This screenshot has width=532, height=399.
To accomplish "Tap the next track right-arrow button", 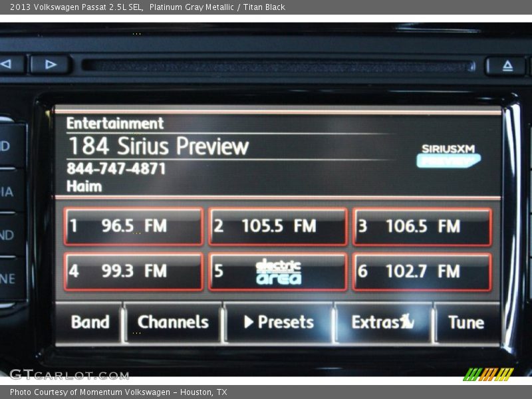I will [51, 64].
